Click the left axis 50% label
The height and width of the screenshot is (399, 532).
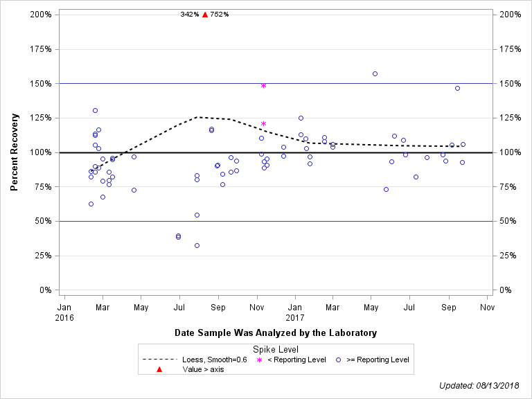tap(43, 221)
